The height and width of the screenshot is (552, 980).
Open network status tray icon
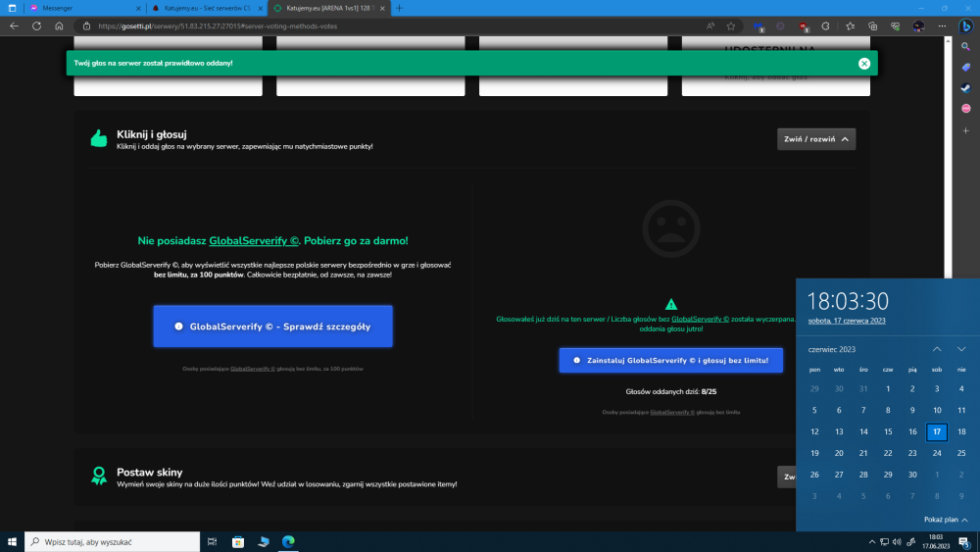pyautogui.click(x=884, y=542)
